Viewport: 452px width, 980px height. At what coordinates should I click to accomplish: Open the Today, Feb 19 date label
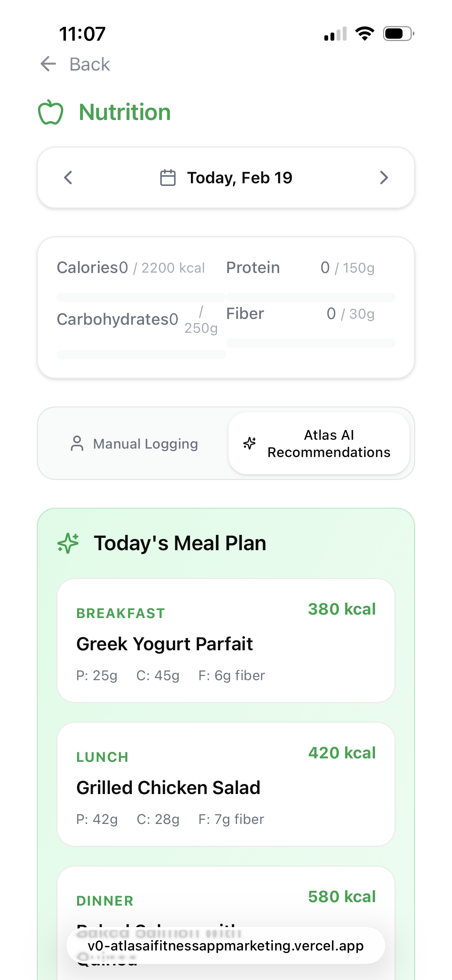pos(240,178)
